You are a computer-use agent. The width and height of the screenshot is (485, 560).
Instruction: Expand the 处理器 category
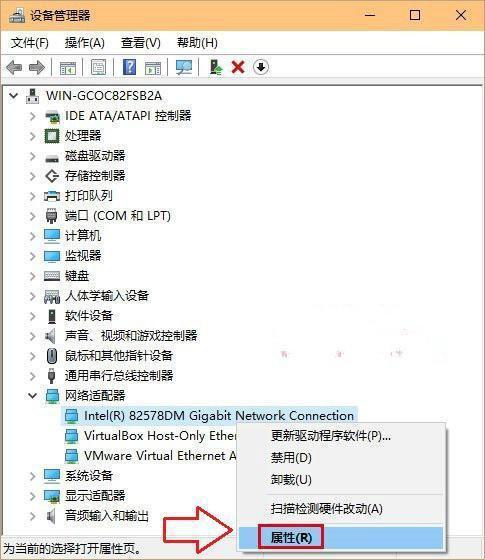click(x=32, y=136)
